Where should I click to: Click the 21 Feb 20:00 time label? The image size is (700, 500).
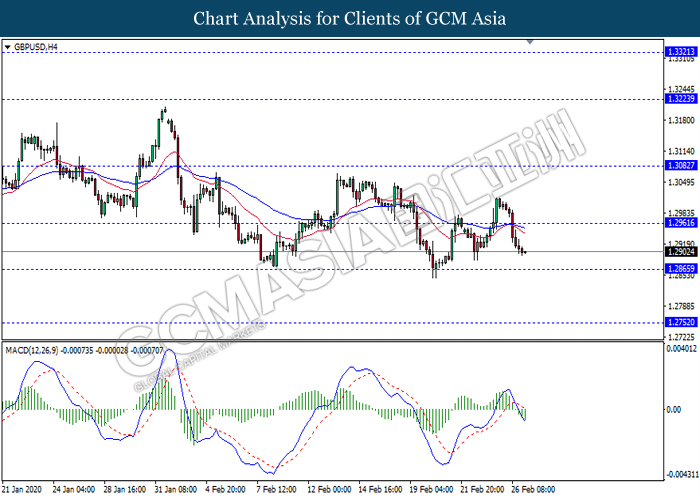[482, 490]
